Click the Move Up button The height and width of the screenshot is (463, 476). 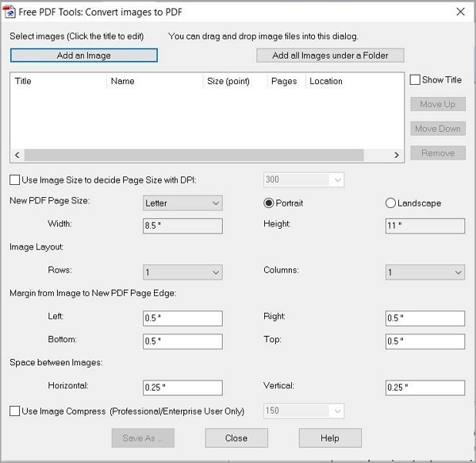coord(437,104)
